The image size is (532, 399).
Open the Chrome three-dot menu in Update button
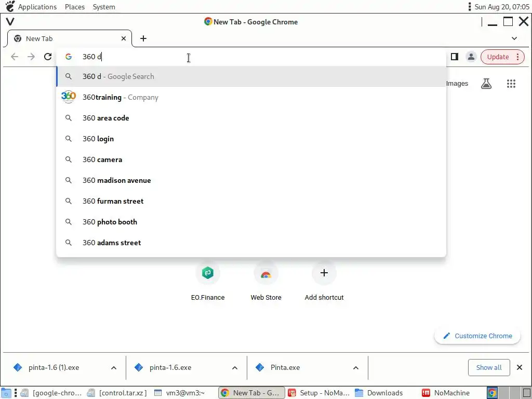click(518, 57)
